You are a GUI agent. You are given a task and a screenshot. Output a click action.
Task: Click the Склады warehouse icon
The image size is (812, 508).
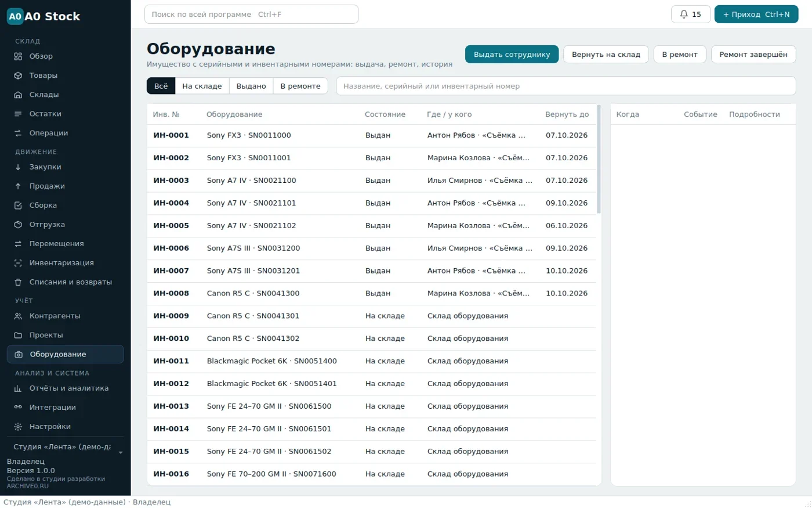tap(18, 95)
